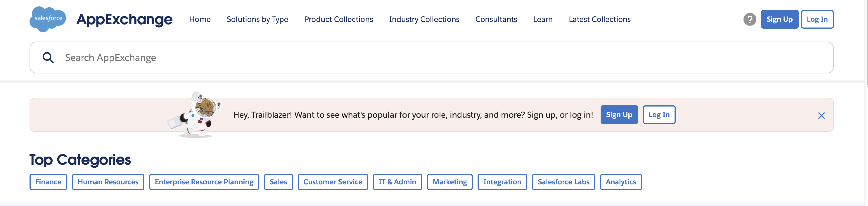The image size is (868, 206).
Task: Open Latest Collections in the navigation
Action: [x=599, y=19]
